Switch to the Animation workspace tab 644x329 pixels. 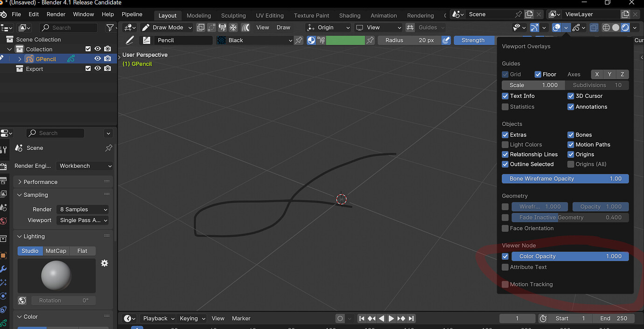coord(384,15)
